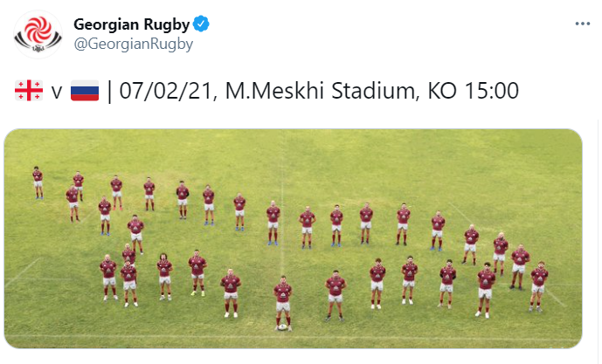Image resolution: width=602 pixels, height=364 pixels.
Task: Click the Georgia flag emoji
Action: point(29,91)
